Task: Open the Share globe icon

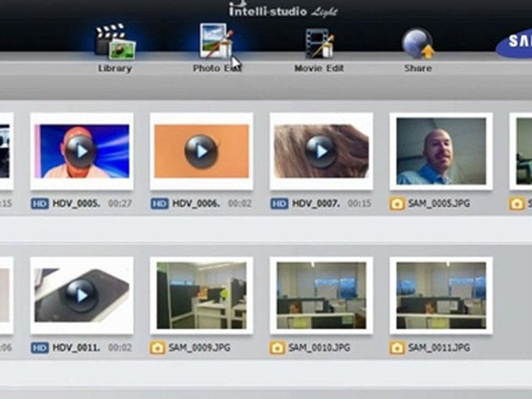Action: [418, 43]
